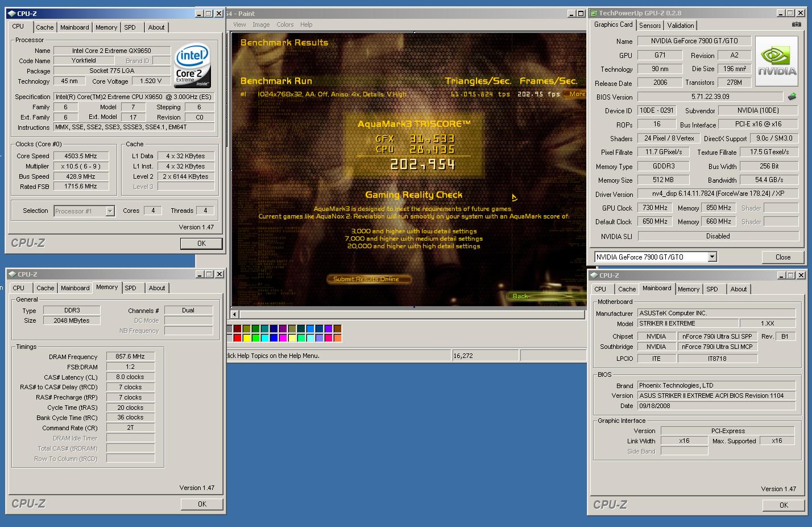Click the title bar icon of the CPU-Z processor window

coord(12,14)
